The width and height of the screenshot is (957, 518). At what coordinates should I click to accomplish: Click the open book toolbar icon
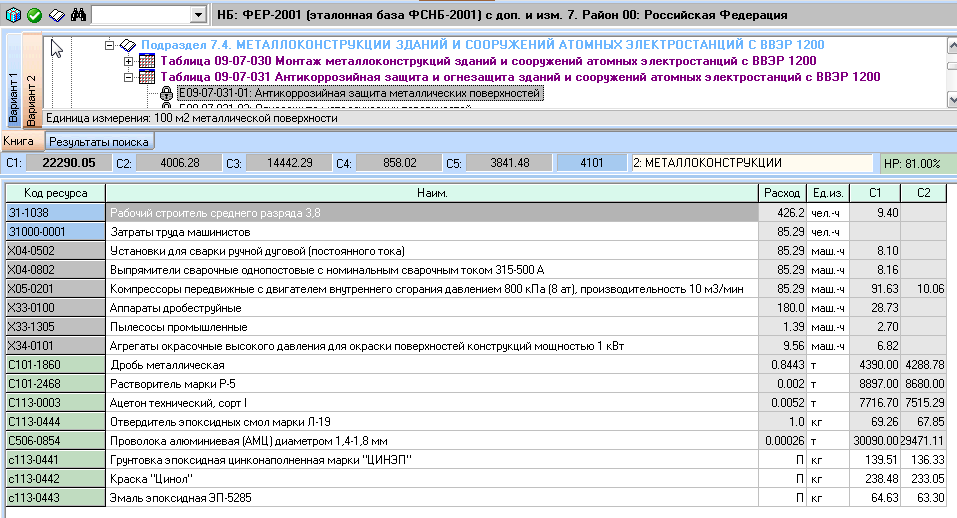56,15
